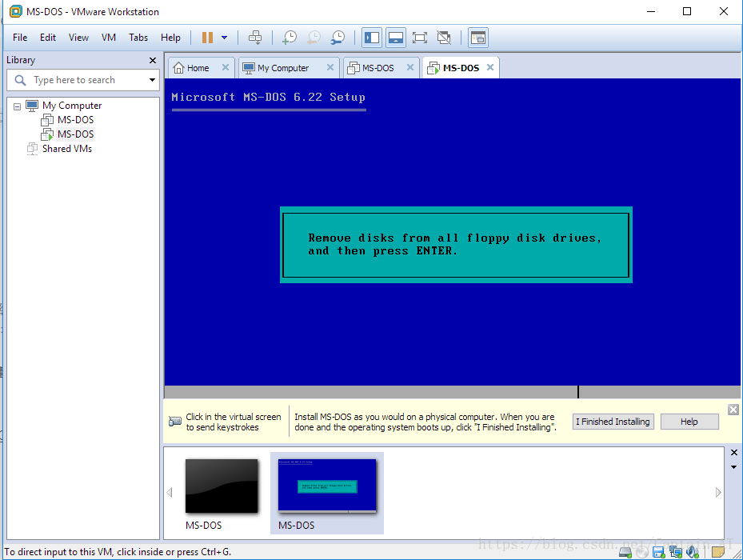This screenshot has width=743, height=560.
Task: Open the Help menu
Action: 170,38
